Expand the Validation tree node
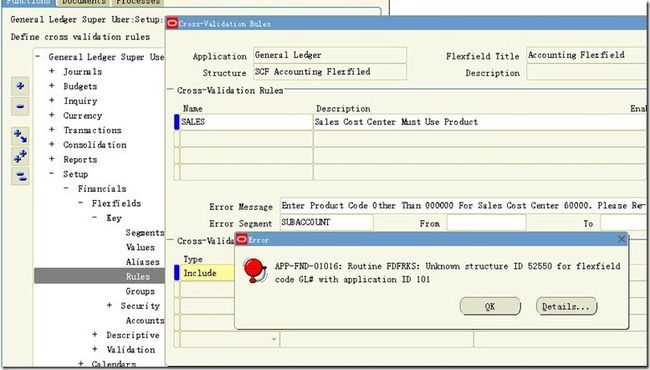Image resolution: width=650 pixels, height=370 pixels. coord(95,349)
